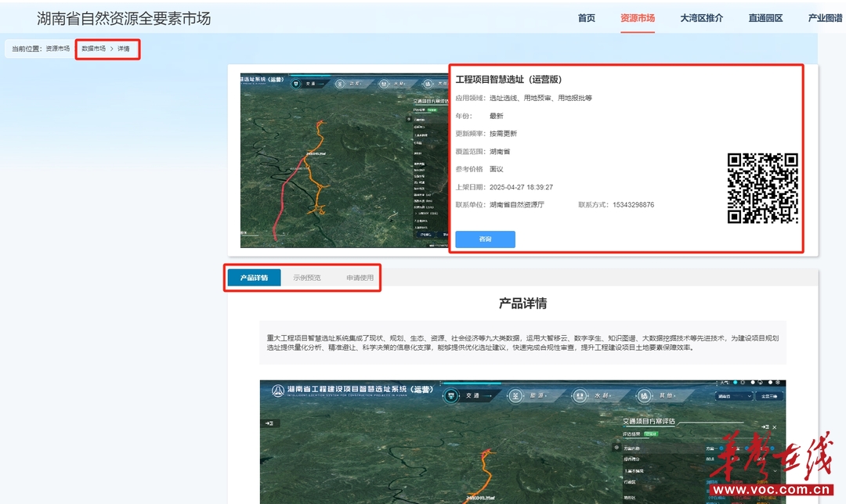Click the 交通项目方案评估 panel title in large detail image
The width and height of the screenshot is (846, 504).
[649, 421]
